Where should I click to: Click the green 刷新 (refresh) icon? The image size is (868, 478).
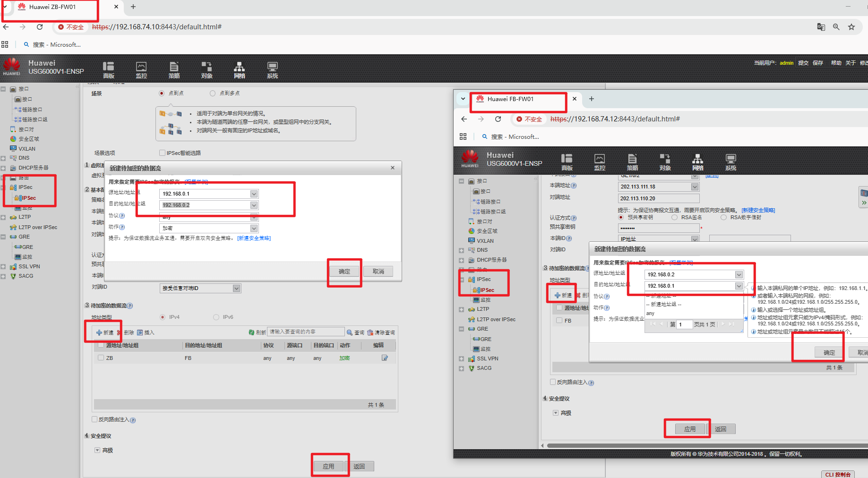[252, 333]
